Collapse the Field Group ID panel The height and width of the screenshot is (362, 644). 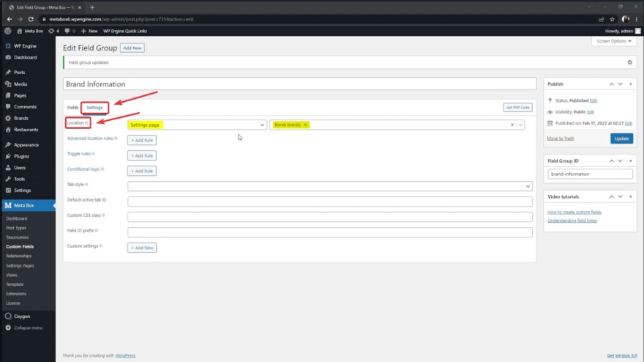point(630,160)
